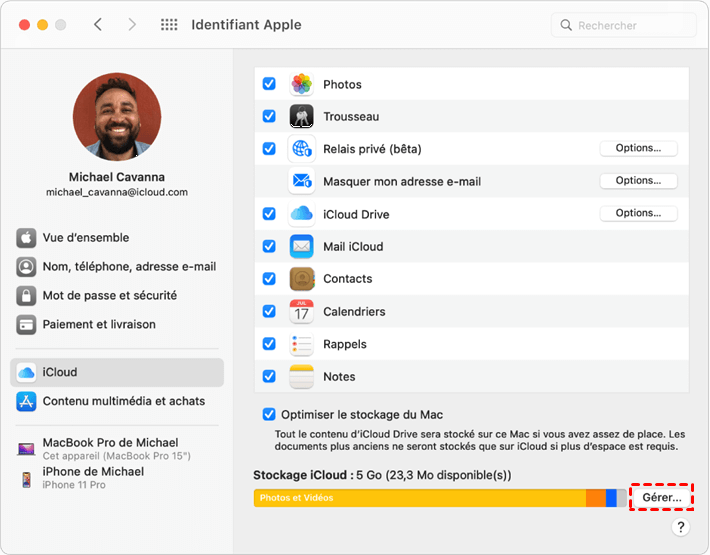Uncheck the Photos sync checkbox
The height and width of the screenshot is (555, 710).
[269, 84]
